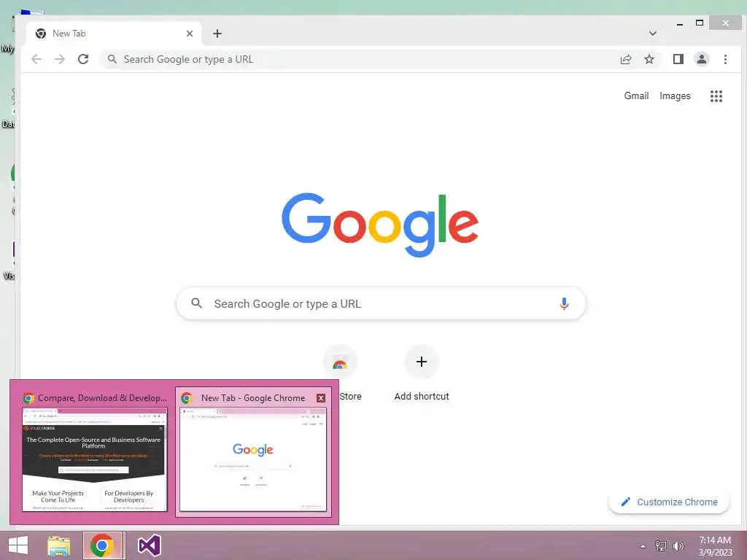Open the Web Store shortcut icon

point(340,362)
